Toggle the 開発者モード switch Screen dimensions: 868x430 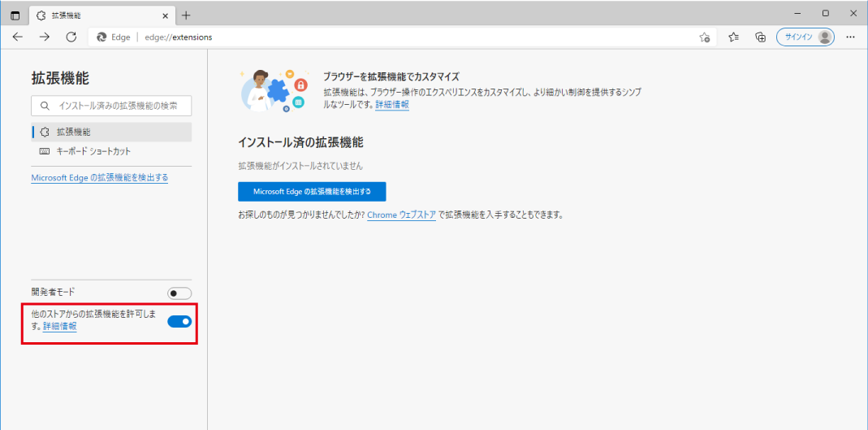coord(179,293)
